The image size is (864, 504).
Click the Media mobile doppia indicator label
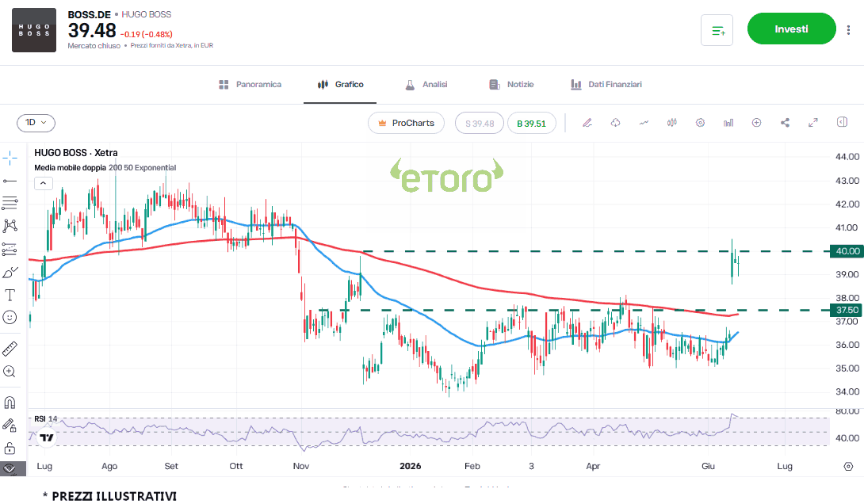(105, 168)
